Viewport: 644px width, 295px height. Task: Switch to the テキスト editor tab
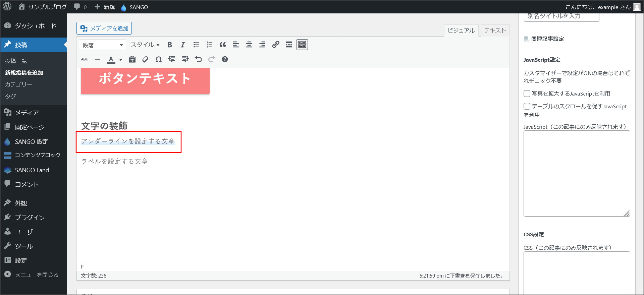[x=495, y=31]
